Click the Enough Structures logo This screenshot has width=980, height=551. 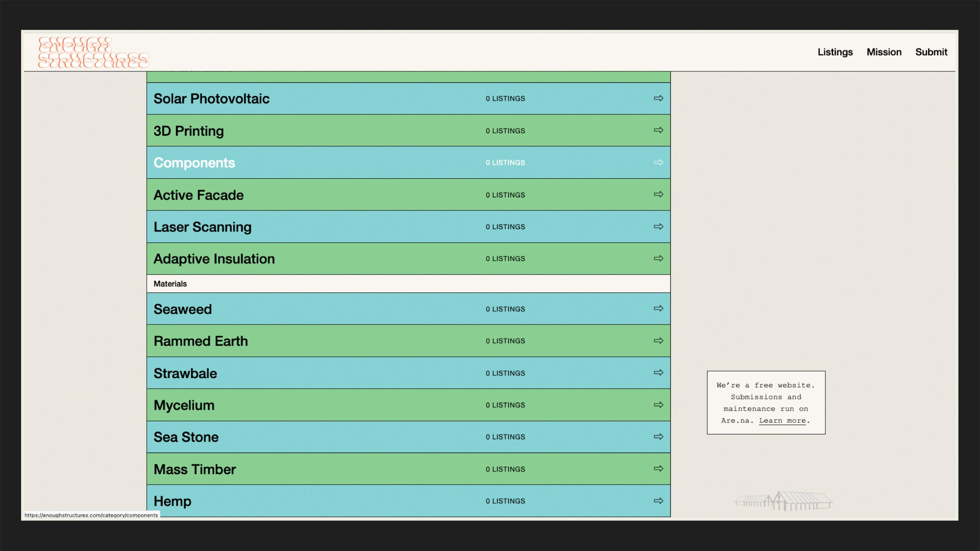[93, 53]
